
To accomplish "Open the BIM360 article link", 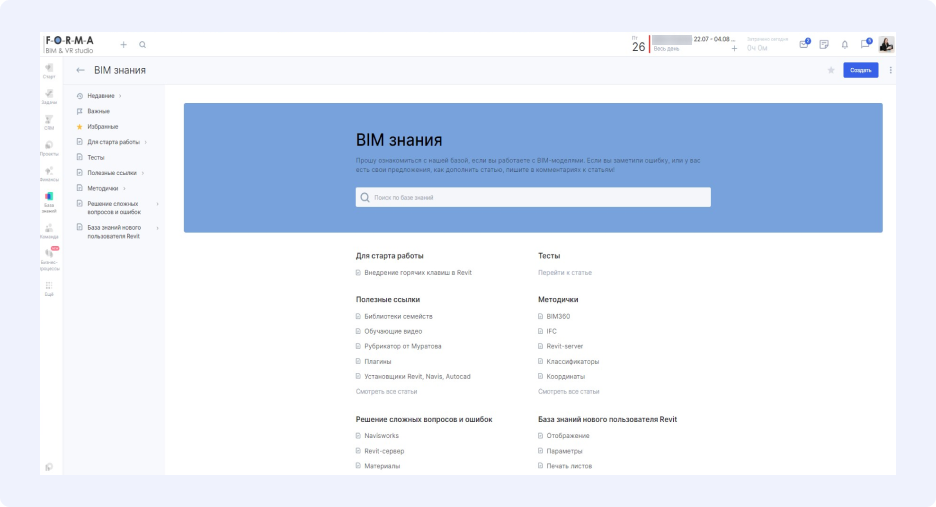I will (x=558, y=316).
